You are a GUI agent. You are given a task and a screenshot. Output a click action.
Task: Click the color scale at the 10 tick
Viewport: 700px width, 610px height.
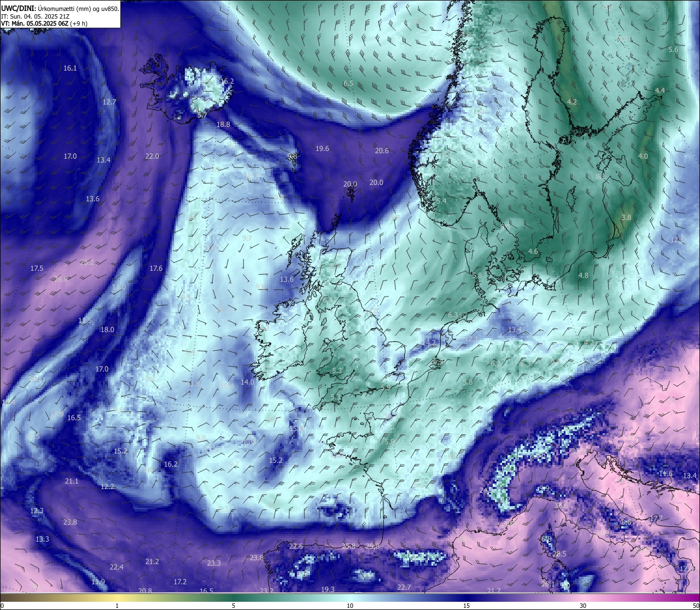point(350,606)
